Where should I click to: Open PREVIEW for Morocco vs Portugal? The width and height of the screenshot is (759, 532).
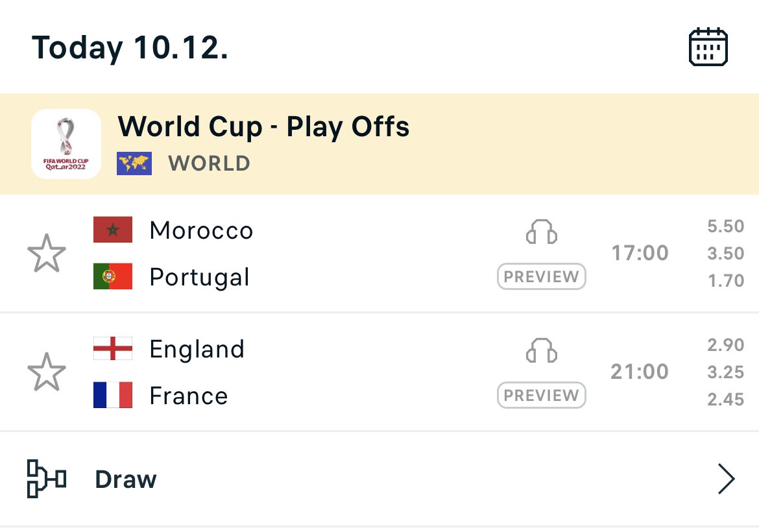pos(541,277)
